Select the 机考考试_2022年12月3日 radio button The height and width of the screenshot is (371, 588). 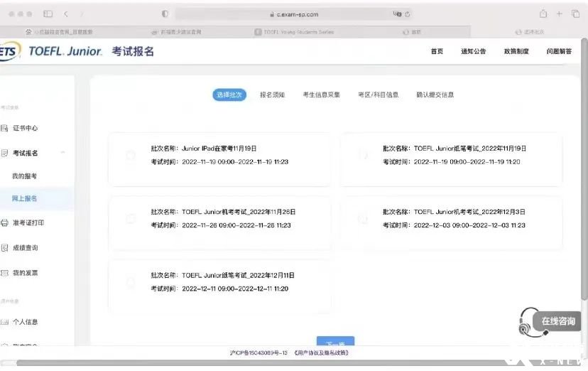(363, 218)
